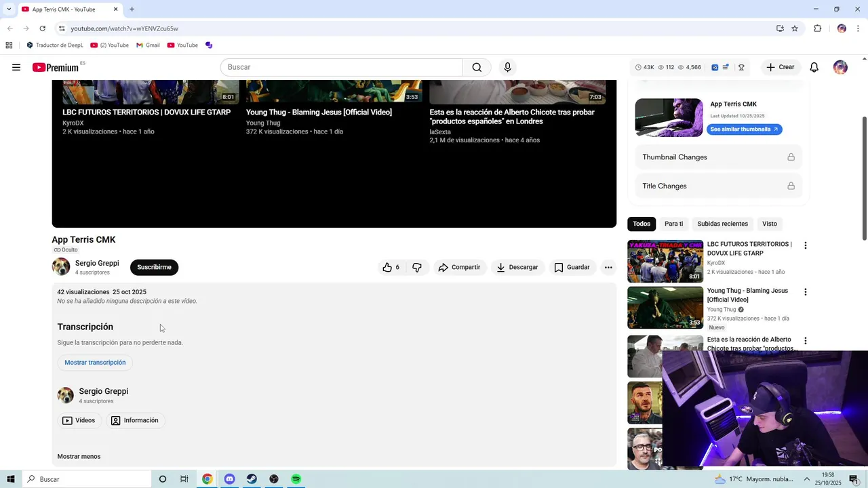This screenshot has width=868, height=488.
Task: Like the video with thumbs up
Action: click(x=391, y=267)
